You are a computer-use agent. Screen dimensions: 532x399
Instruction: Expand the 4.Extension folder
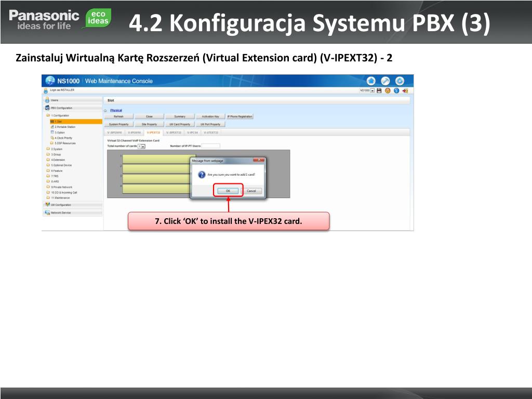point(48,160)
